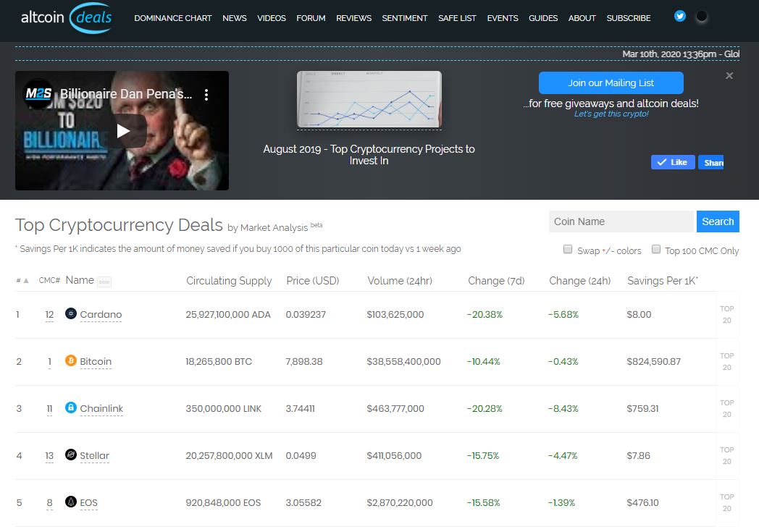
Task: Sort by Price (USD) header
Action: 313,281
